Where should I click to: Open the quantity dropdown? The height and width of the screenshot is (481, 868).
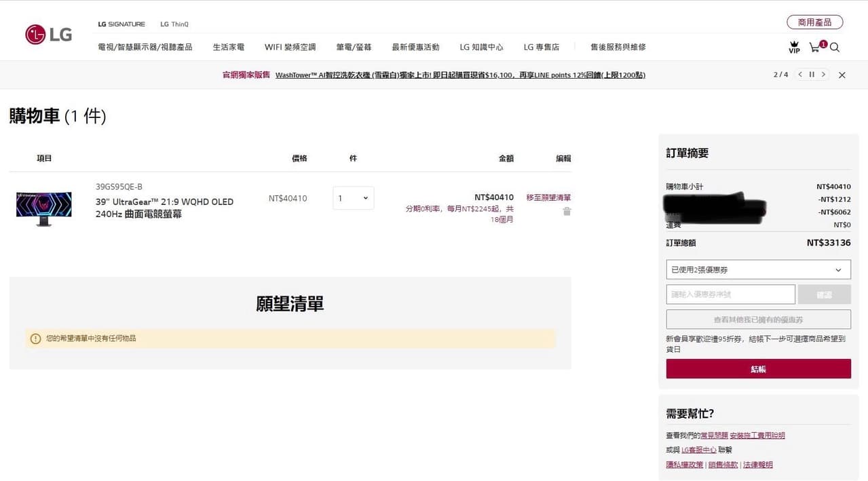click(353, 198)
